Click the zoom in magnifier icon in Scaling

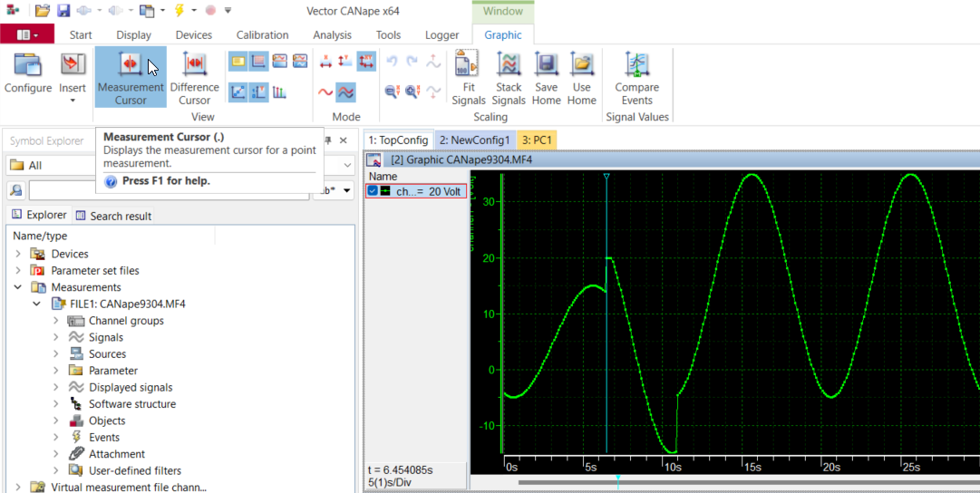(412, 92)
